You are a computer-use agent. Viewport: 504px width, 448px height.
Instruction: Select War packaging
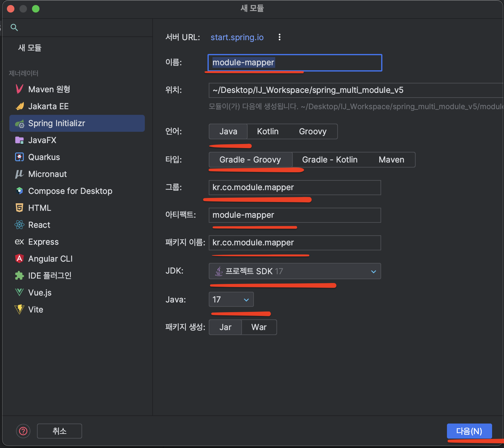click(259, 327)
